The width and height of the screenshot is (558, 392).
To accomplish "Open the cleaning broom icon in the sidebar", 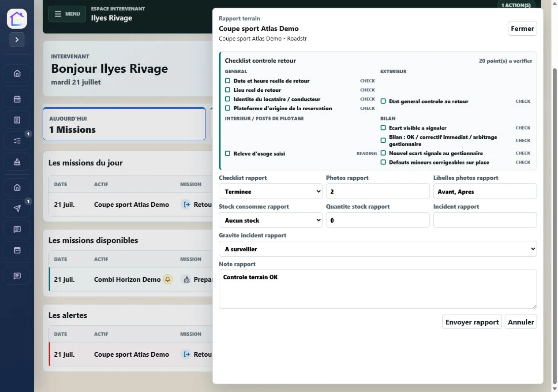I will [x=17, y=162].
